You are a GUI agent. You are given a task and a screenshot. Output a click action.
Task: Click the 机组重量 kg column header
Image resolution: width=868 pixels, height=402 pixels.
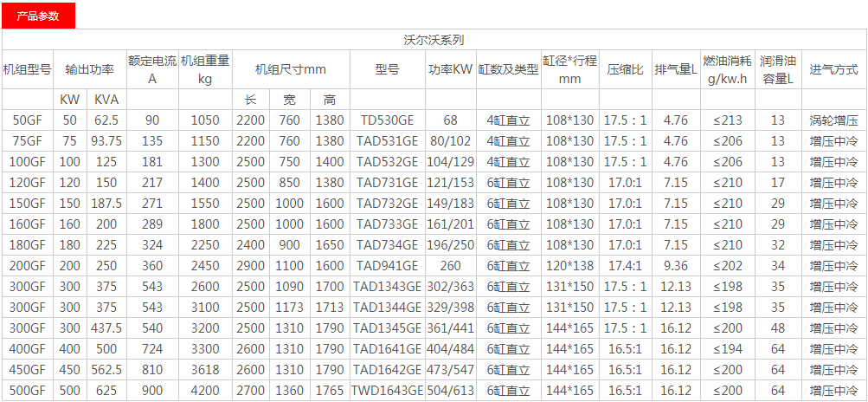205,70
